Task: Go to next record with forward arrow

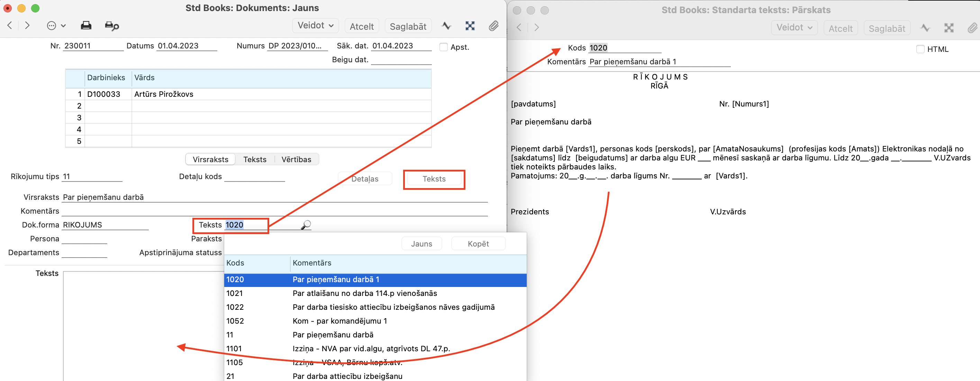Action: [x=27, y=26]
